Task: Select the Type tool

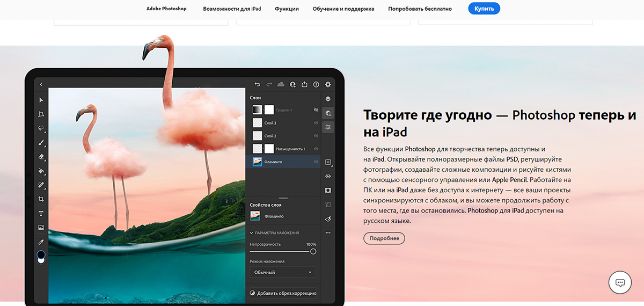Action: point(41,213)
